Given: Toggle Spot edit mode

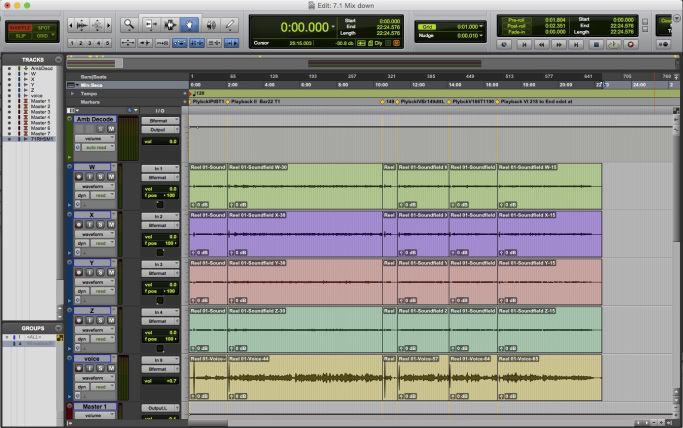Looking at the screenshot, I should pos(44,26).
